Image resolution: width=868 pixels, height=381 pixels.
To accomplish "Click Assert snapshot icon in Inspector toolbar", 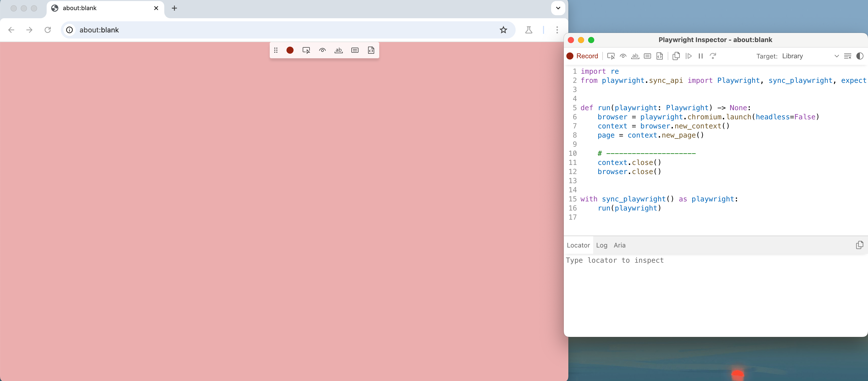I will coord(659,56).
